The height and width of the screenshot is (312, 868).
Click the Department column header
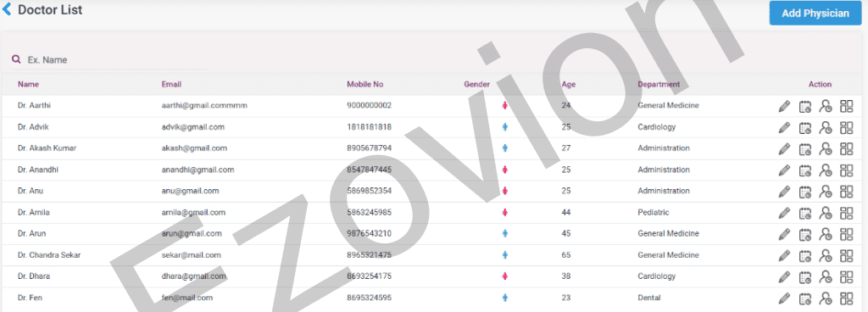tap(659, 85)
